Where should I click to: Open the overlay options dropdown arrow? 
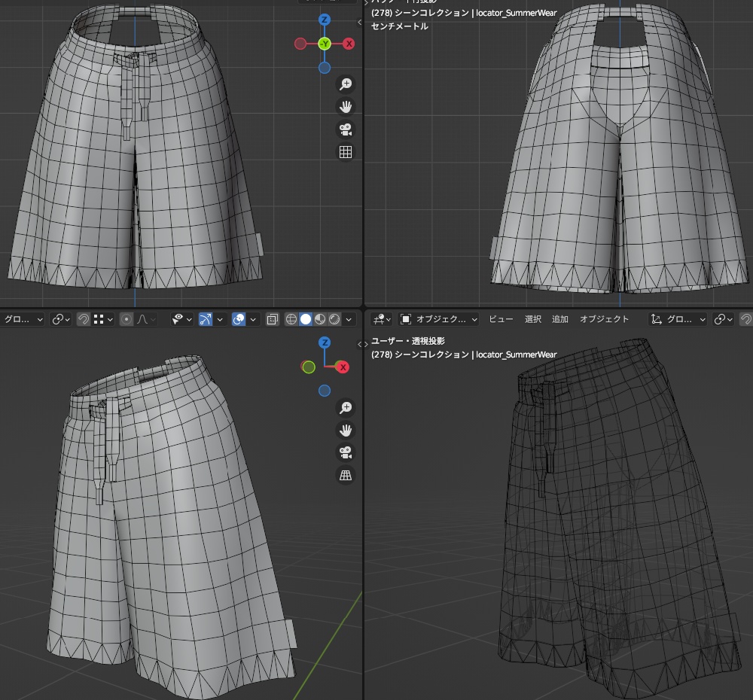253,319
